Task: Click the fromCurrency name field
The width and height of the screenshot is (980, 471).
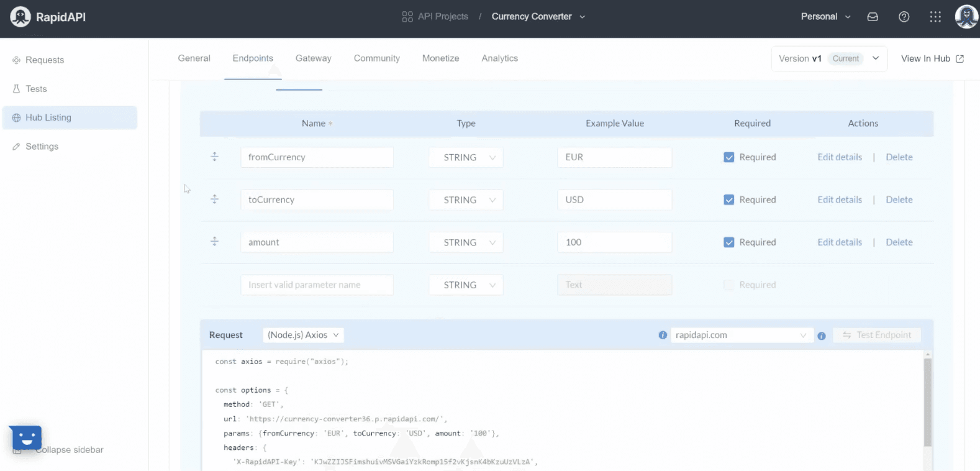Action: [317, 157]
